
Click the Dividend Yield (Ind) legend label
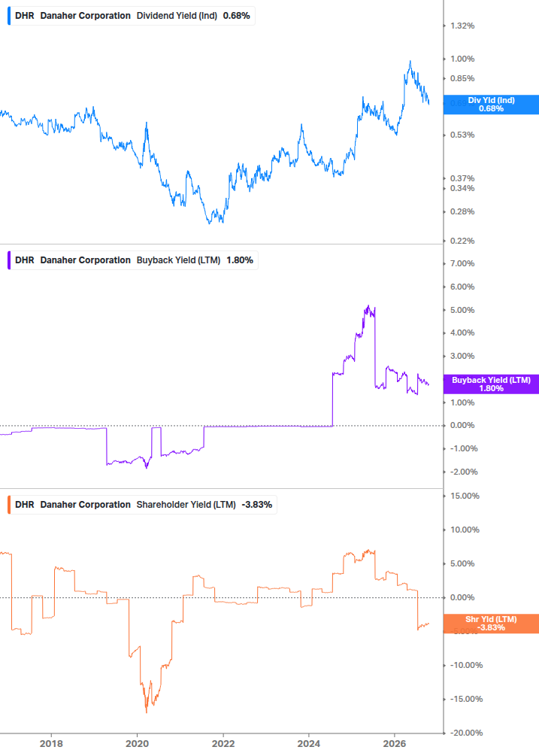[x=131, y=16]
